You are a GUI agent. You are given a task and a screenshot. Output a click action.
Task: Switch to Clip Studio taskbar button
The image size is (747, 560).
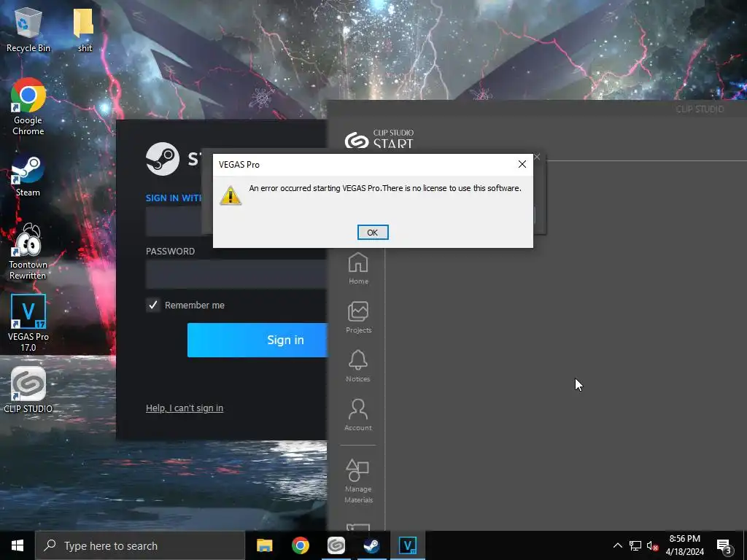click(x=336, y=545)
